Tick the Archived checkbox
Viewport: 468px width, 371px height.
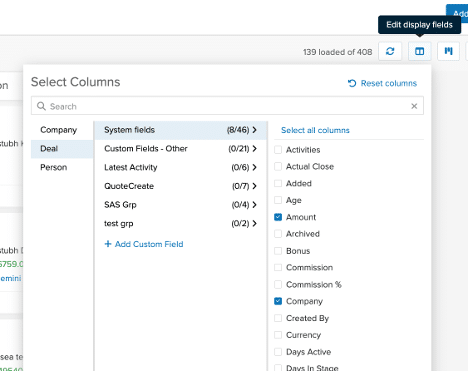[x=278, y=234]
